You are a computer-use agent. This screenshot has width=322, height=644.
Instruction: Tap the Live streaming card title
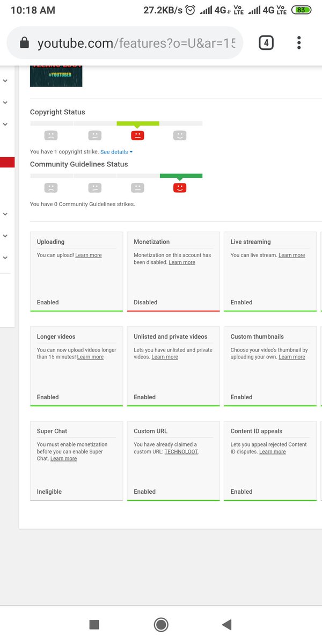251,242
